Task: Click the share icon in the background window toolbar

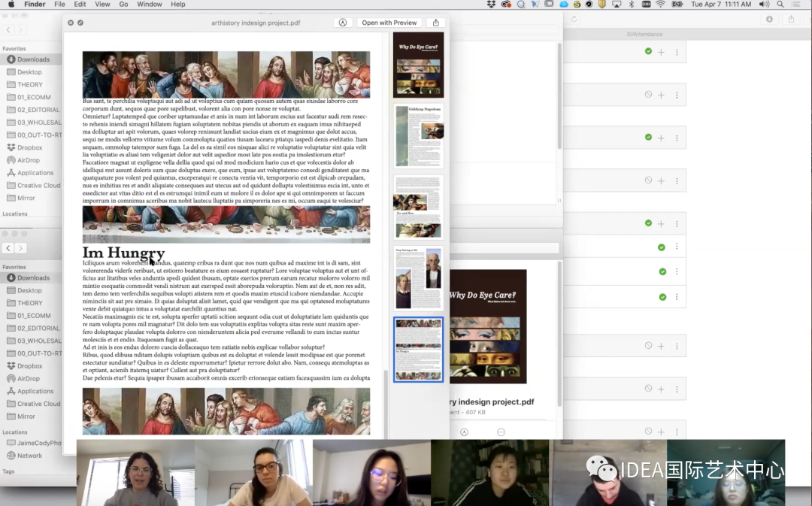Action: pyautogui.click(x=791, y=19)
